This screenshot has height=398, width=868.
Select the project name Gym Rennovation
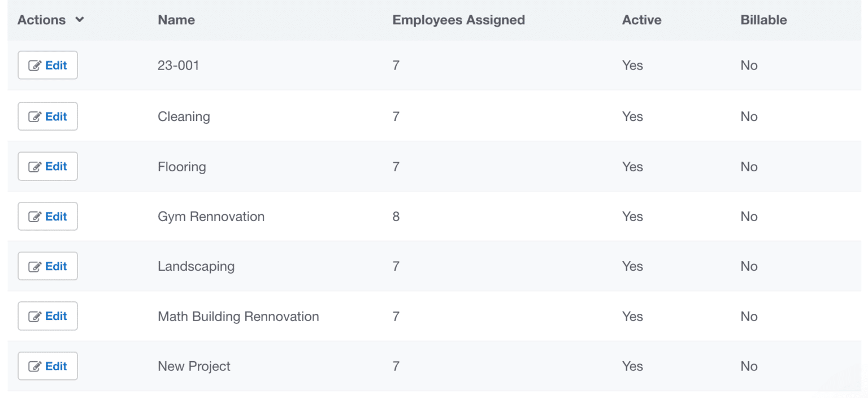click(211, 216)
